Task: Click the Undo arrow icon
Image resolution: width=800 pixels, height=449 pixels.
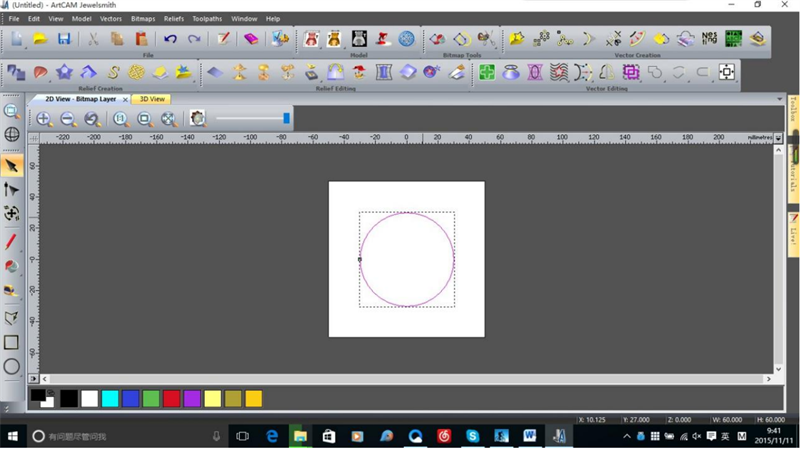Action: tap(170, 39)
